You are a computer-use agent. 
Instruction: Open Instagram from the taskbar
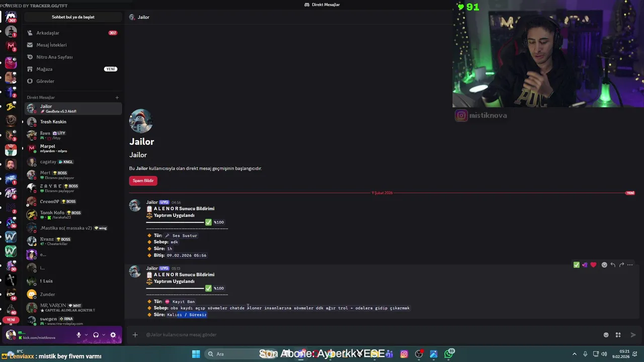[x=404, y=354]
